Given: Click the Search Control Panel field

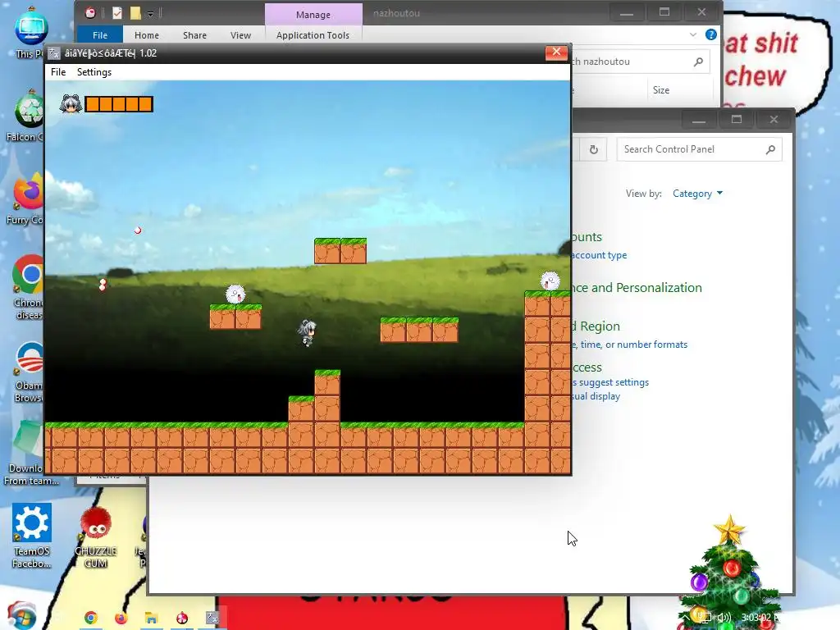Looking at the screenshot, I should pyautogui.click(x=699, y=149).
